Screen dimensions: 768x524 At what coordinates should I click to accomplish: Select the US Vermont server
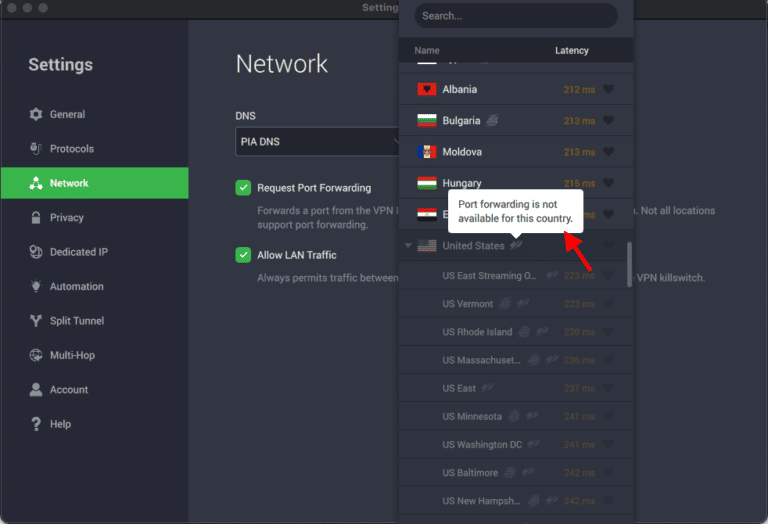point(516,304)
